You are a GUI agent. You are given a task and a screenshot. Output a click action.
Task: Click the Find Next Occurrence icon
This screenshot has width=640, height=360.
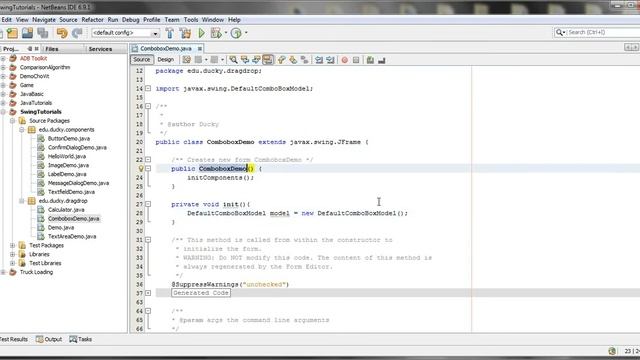(256, 60)
